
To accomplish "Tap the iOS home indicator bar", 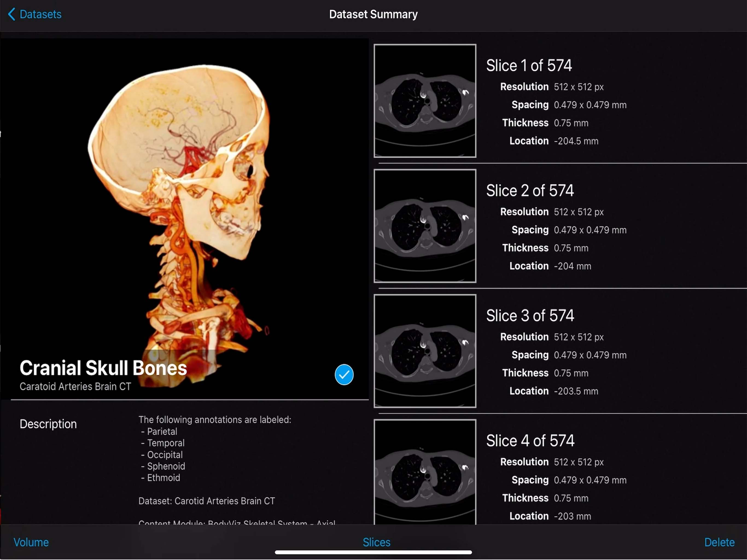I will 373,553.
